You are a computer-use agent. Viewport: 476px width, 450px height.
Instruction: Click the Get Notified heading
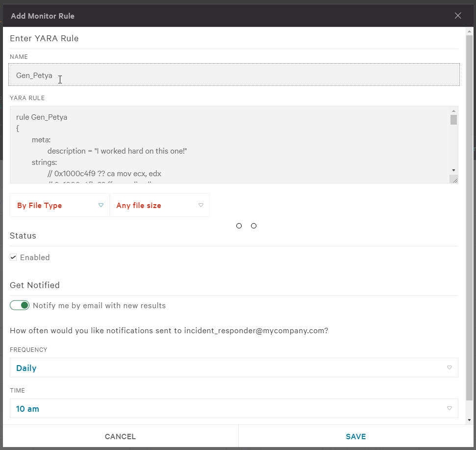[35, 285]
